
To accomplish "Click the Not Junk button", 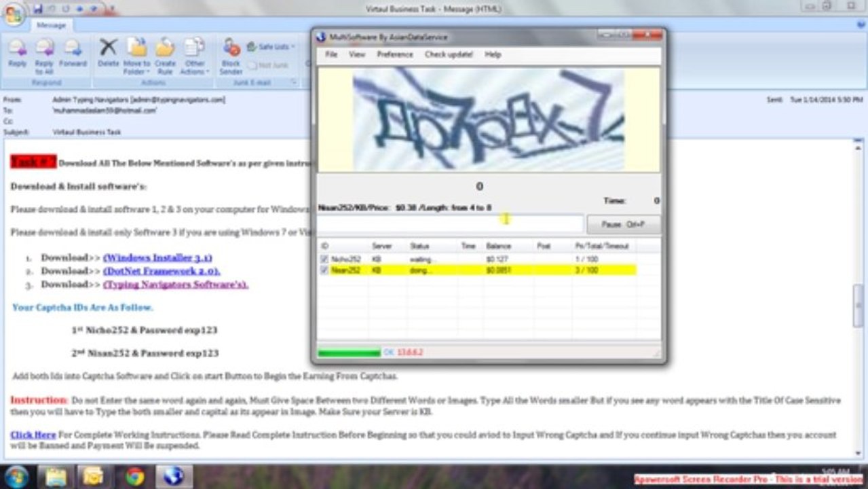I will (x=269, y=65).
